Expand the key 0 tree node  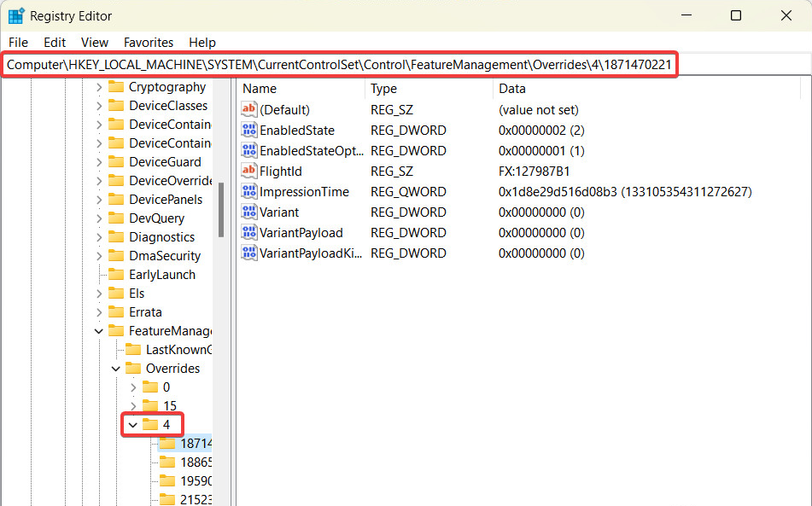(x=133, y=387)
